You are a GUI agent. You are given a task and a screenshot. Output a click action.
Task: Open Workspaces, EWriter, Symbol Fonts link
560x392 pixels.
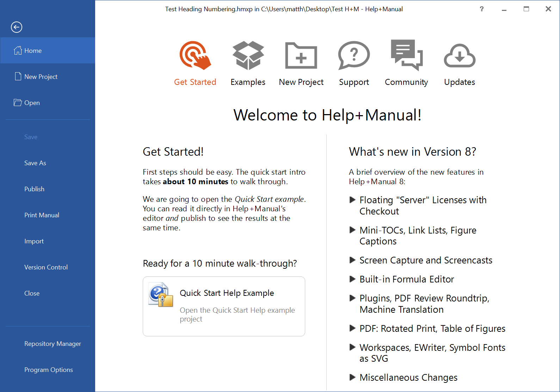(x=432, y=353)
